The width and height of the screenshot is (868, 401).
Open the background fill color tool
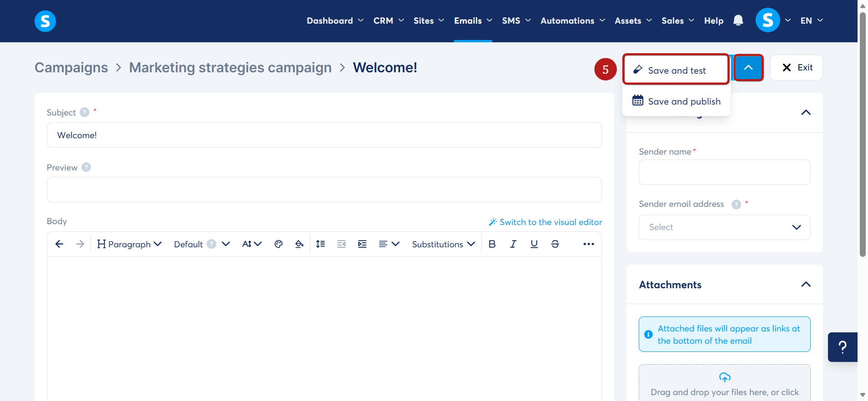(299, 244)
